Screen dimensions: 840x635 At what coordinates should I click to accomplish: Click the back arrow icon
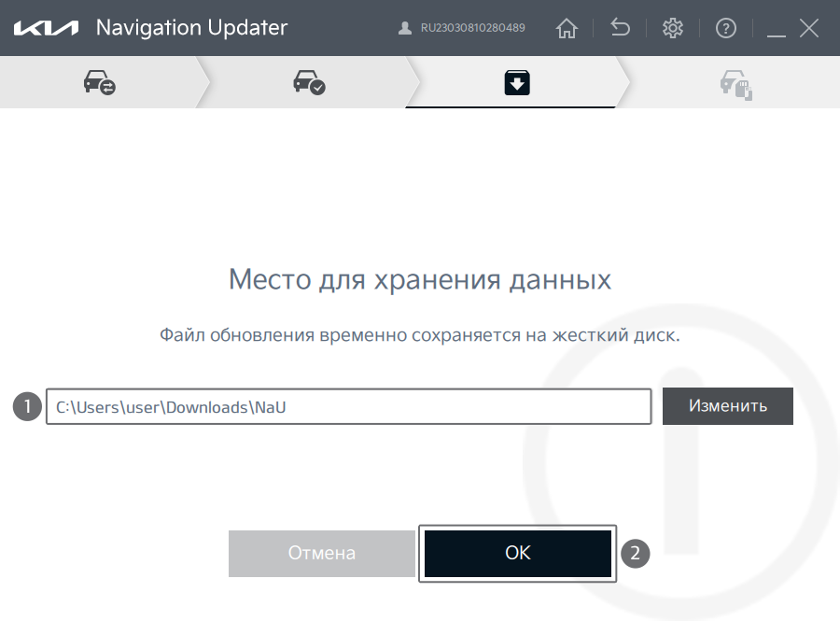[620, 28]
